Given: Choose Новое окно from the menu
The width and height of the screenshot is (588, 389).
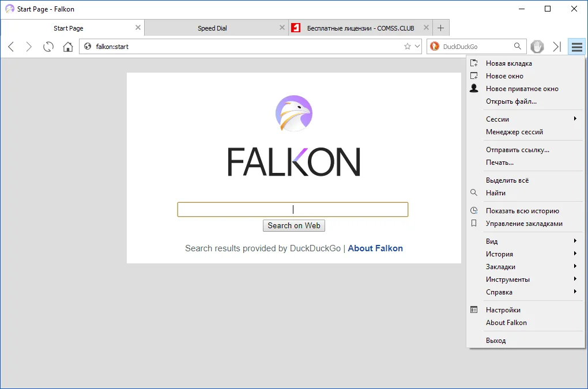Looking at the screenshot, I should 526,76.
